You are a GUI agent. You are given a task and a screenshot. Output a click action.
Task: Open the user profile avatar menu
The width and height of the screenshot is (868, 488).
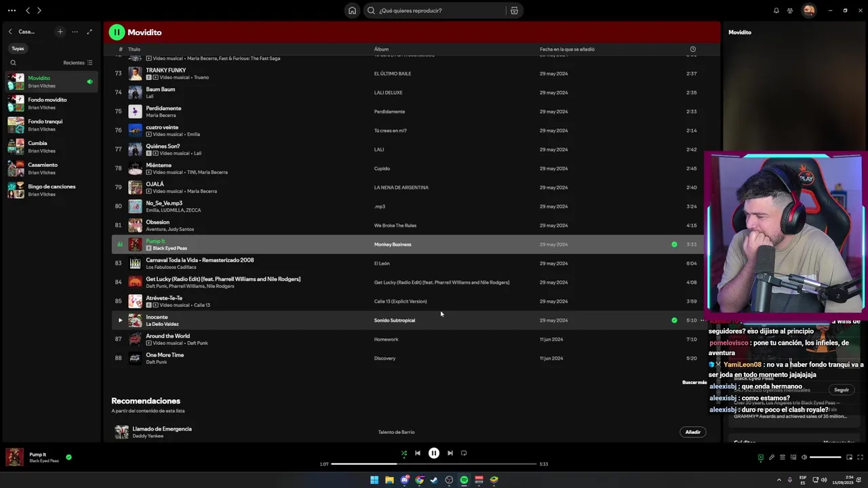point(808,10)
